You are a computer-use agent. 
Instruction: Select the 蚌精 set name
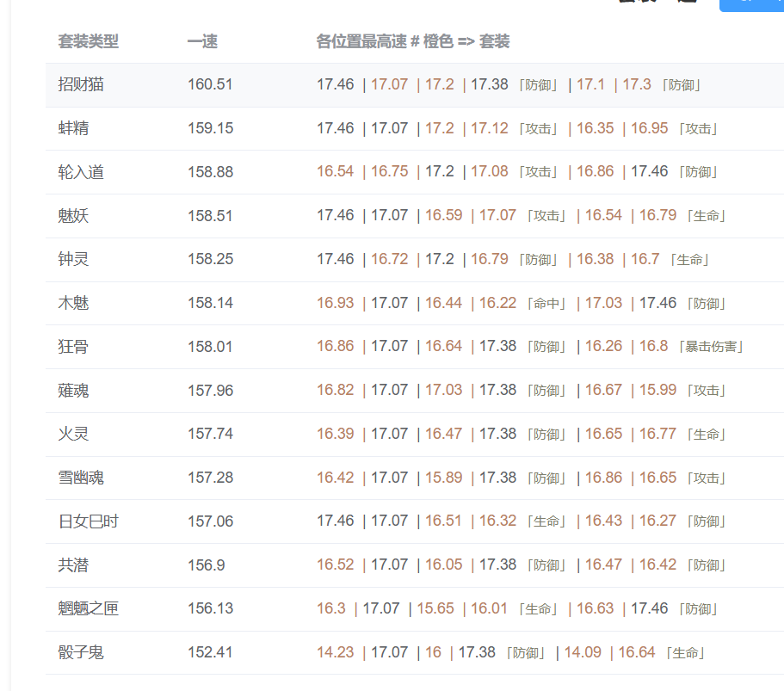[73, 128]
